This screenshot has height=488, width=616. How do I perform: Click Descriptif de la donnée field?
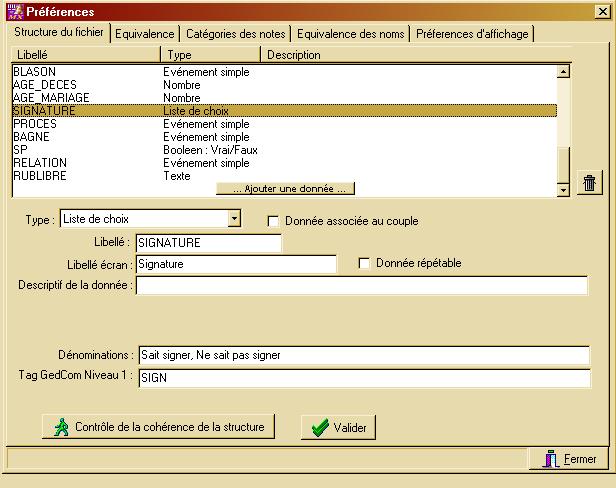click(x=362, y=285)
